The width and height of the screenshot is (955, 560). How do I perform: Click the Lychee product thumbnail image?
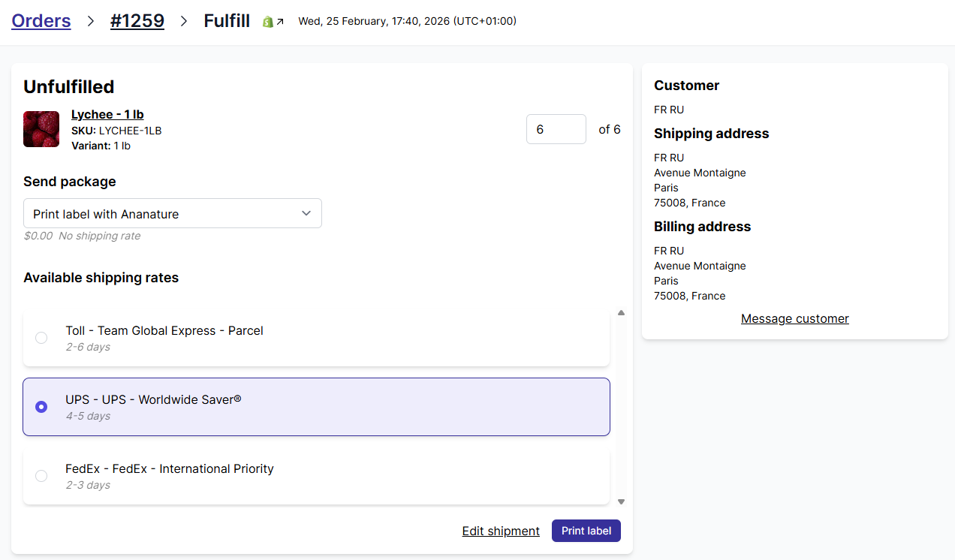point(41,129)
